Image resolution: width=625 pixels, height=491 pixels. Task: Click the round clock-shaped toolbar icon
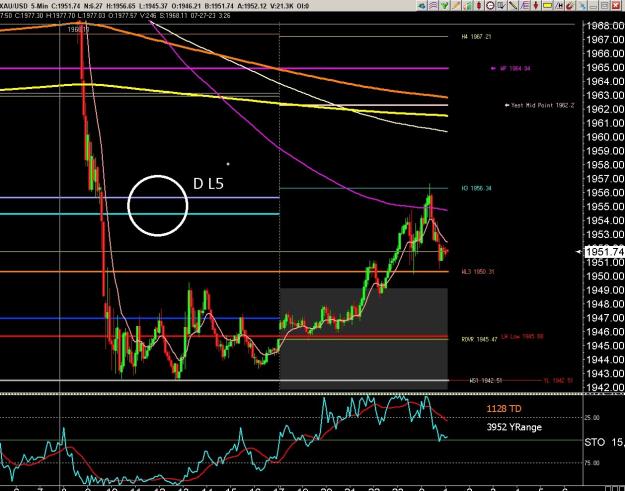[490, 6]
